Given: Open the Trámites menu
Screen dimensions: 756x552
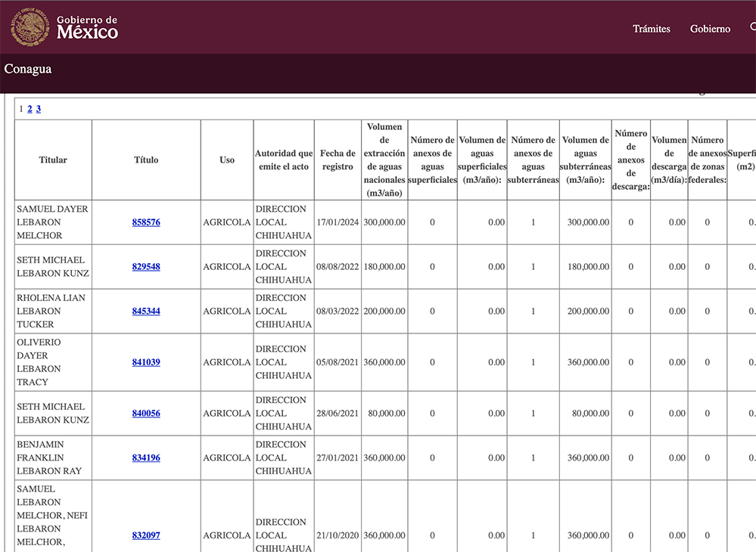Looking at the screenshot, I should point(651,29).
